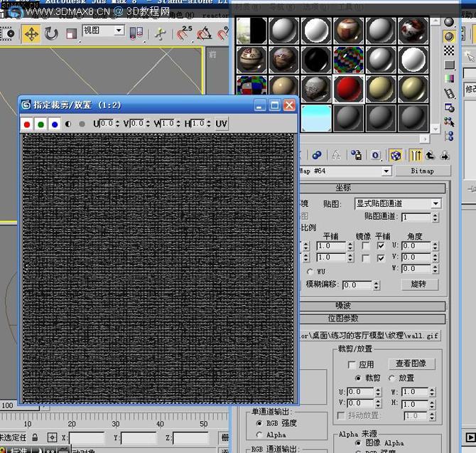Click the make preview film icon
The width and height of the screenshot is (476, 453).
point(449,93)
